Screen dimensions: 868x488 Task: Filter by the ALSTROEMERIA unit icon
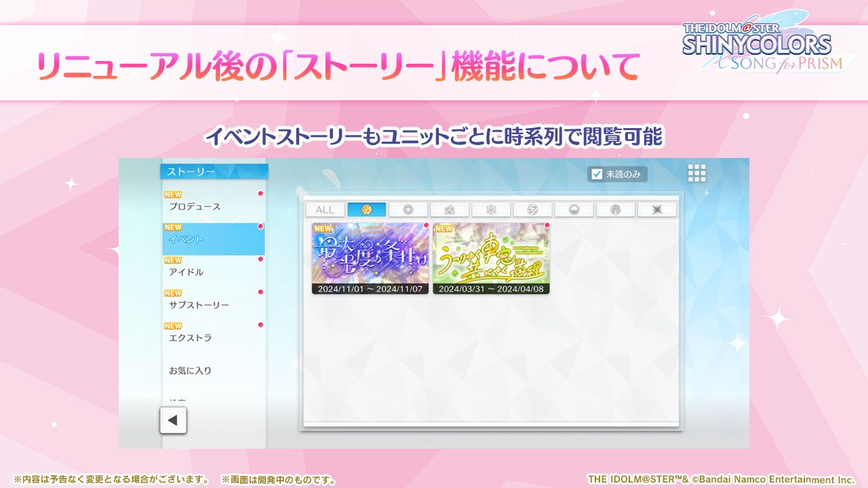(x=491, y=210)
